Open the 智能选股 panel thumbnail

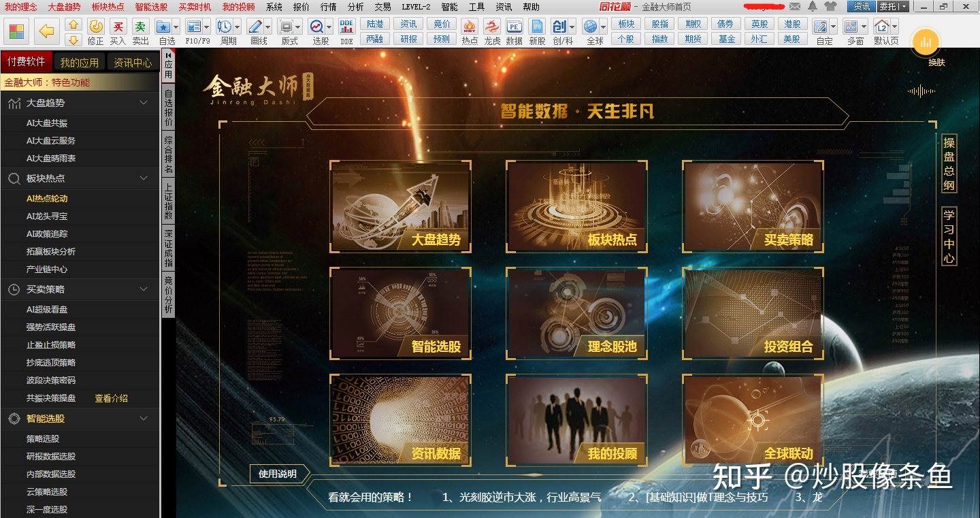[400, 313]
